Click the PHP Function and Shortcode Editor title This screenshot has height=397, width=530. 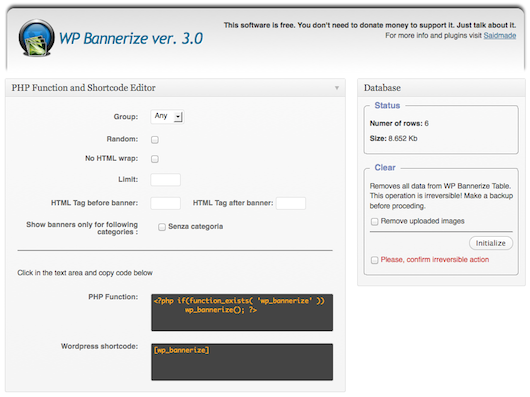click(83, 88)
